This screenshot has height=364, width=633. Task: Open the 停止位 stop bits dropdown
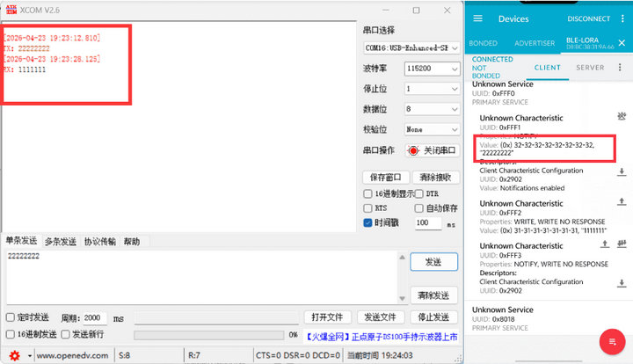point(432,89)
